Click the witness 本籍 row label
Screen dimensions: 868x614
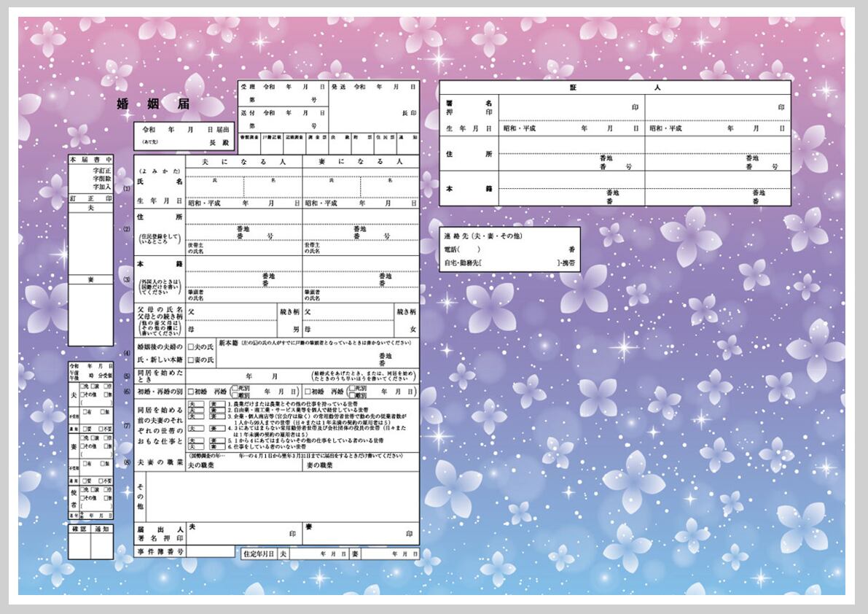469,189
